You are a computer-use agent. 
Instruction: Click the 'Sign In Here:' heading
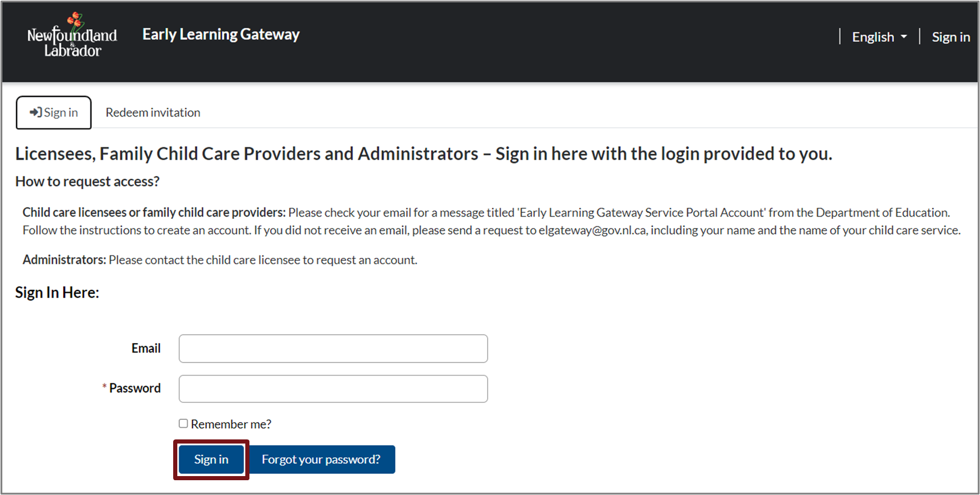[57, 293]
